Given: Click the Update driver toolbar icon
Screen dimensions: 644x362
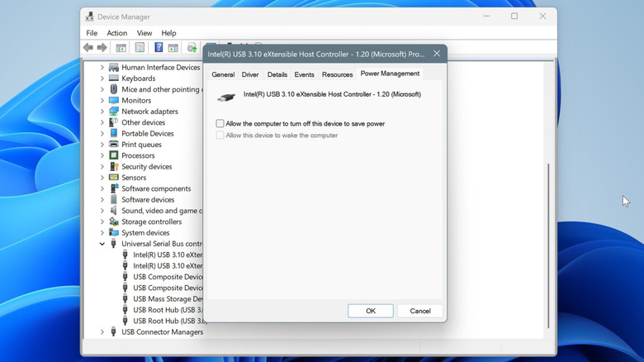Looking at the screenshot, I should [192, 48].
